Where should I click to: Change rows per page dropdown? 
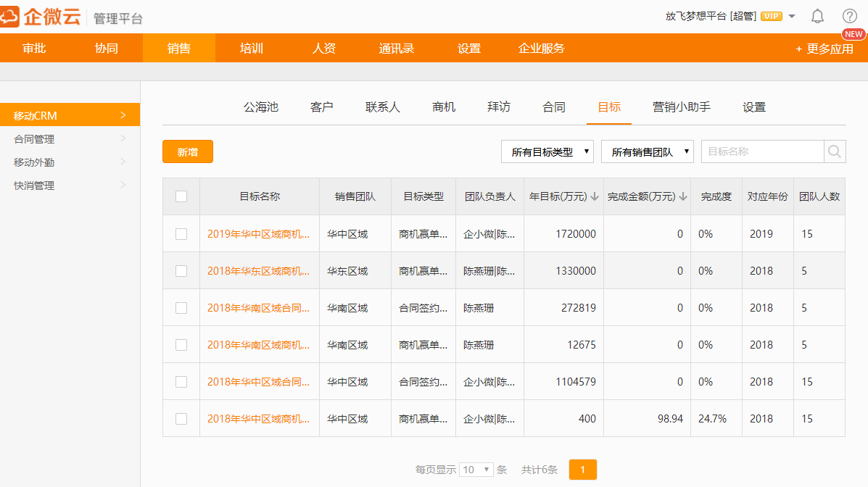[477, 470]
